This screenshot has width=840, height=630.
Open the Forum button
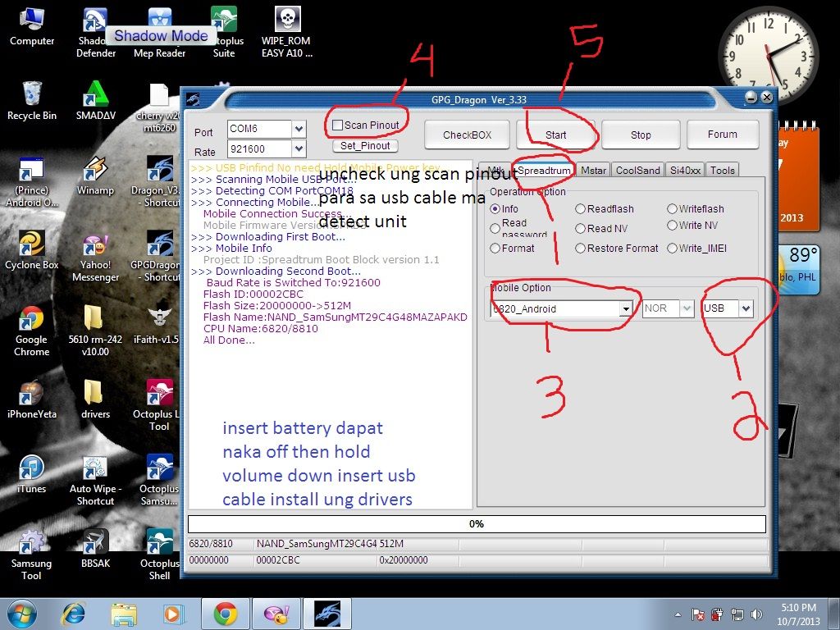722,134
